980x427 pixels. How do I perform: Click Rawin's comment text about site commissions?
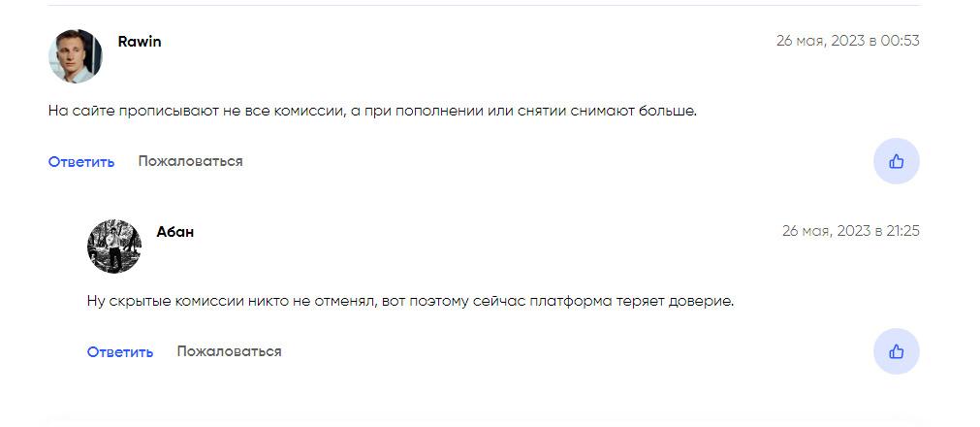(372, 112)
